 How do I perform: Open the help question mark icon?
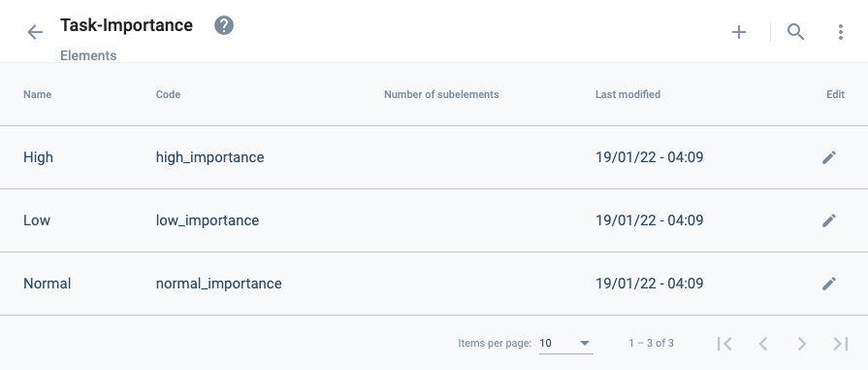[224, 25]
